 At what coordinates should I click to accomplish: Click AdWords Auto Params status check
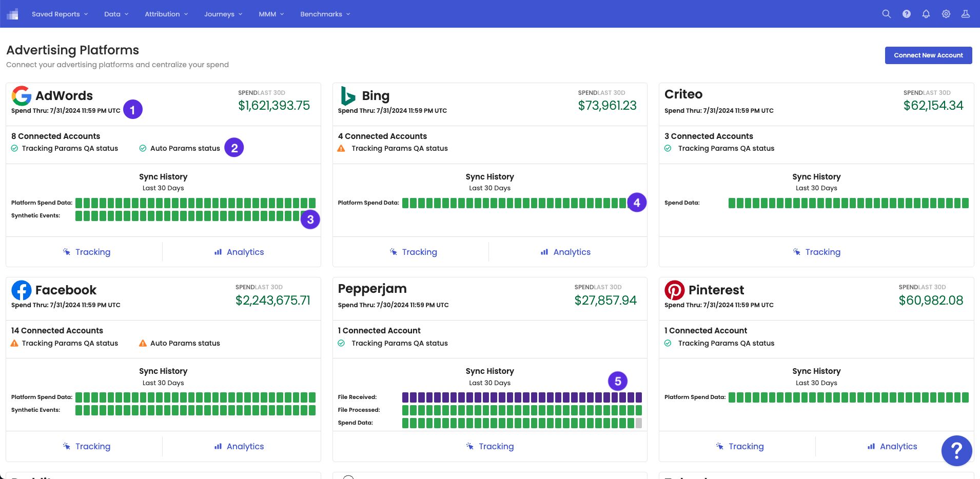[x=143, y=149]
